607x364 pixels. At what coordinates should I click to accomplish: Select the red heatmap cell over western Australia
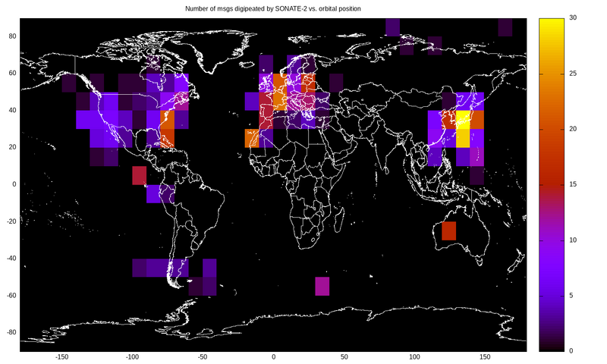[x=449, y=231]
